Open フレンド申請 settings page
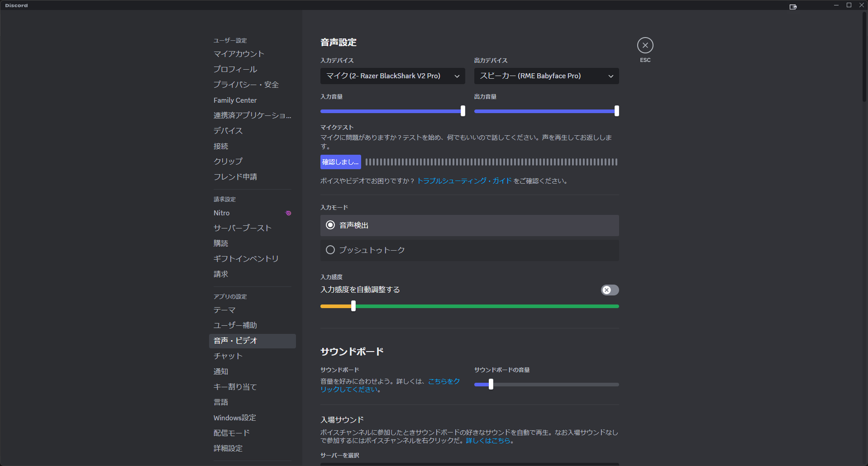Screen dimensions: 868x466 [253, 177]
